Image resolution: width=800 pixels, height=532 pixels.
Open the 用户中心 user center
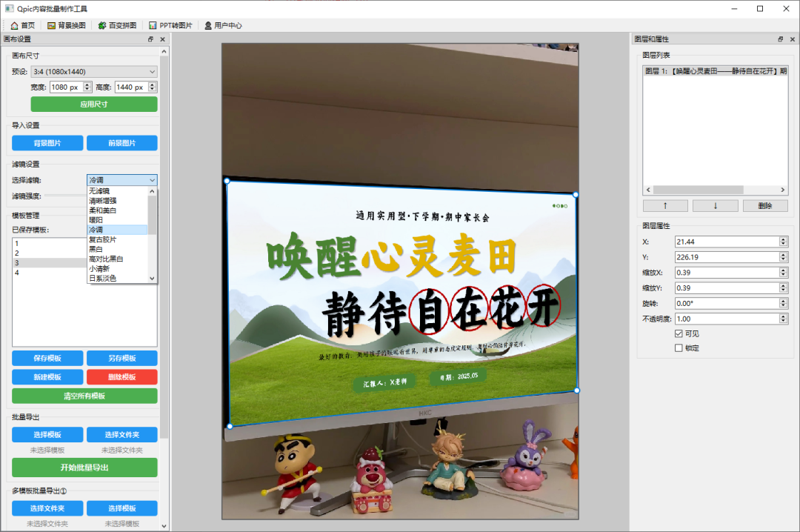(x=223, y=25)
